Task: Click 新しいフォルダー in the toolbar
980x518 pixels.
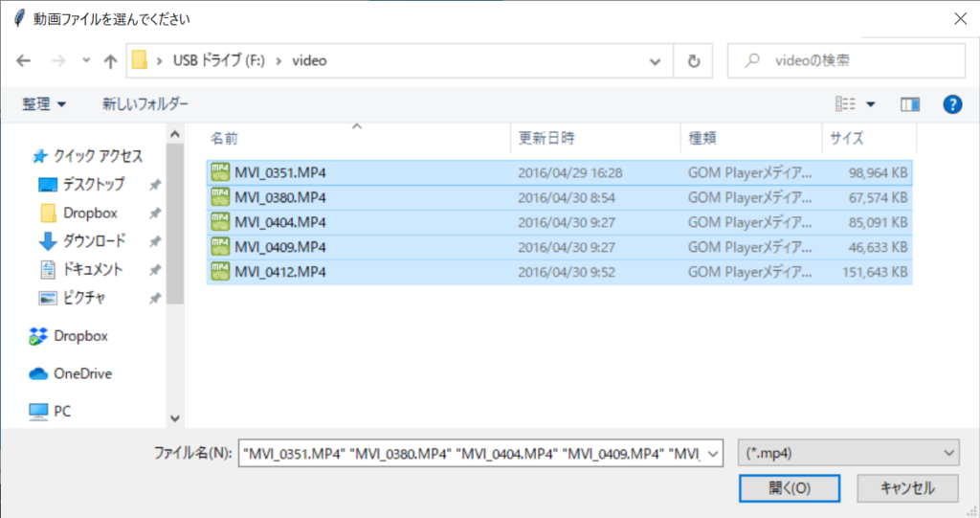Action: click(x=145, y=103)
